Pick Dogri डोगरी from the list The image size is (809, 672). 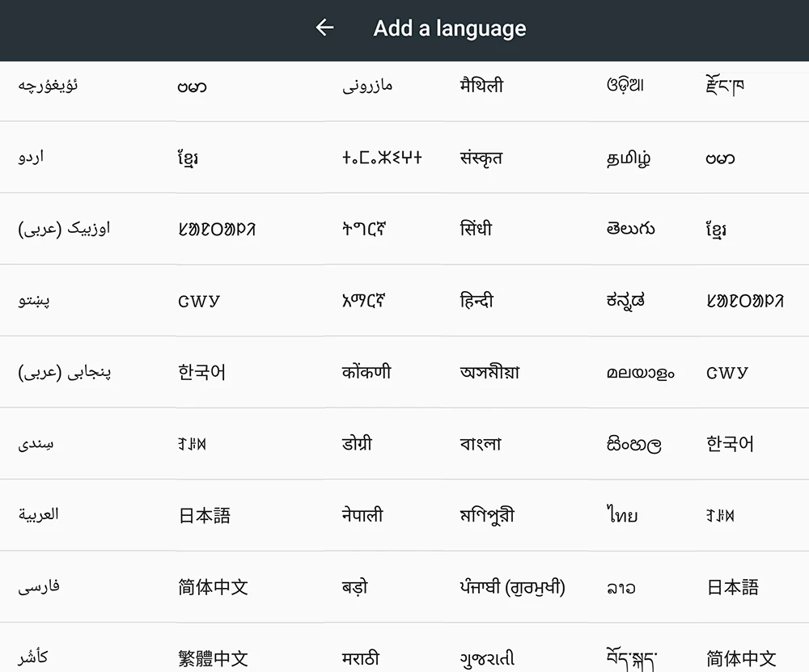tap(357, 443)
